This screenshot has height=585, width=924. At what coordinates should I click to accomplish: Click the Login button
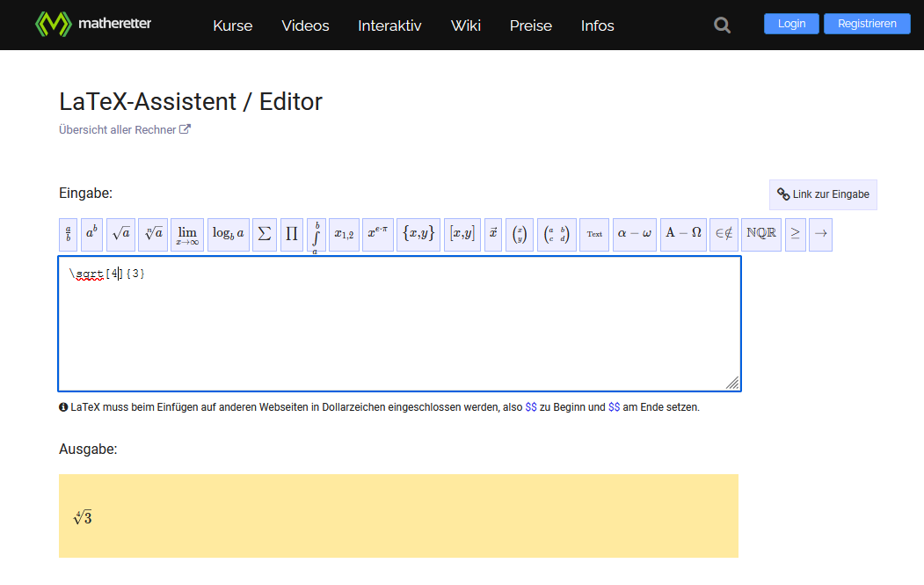tap(791, 24)
